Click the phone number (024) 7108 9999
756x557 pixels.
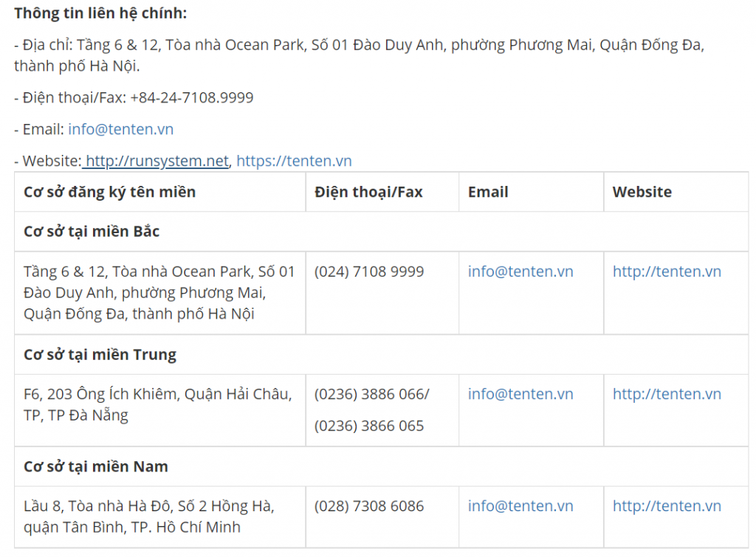pos(369,271)
